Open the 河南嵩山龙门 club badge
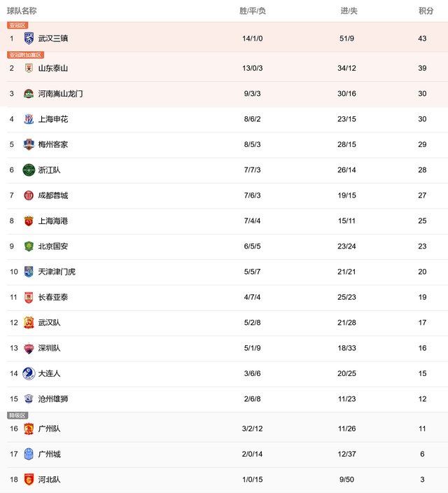This screenshot has width=448, height=493. click(29, 94)
